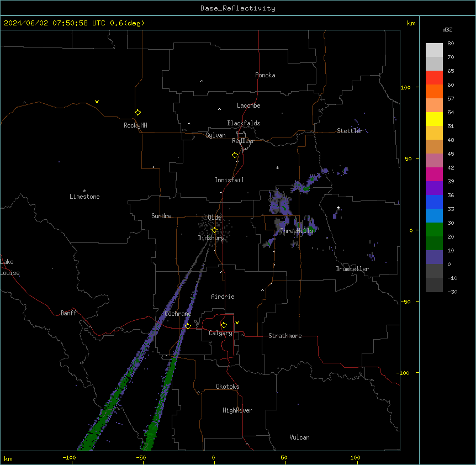The width and height of the screenshot is (476, 465).
Task: Click the yellow diamond marker near RockyMH
Action: point(137,113)
